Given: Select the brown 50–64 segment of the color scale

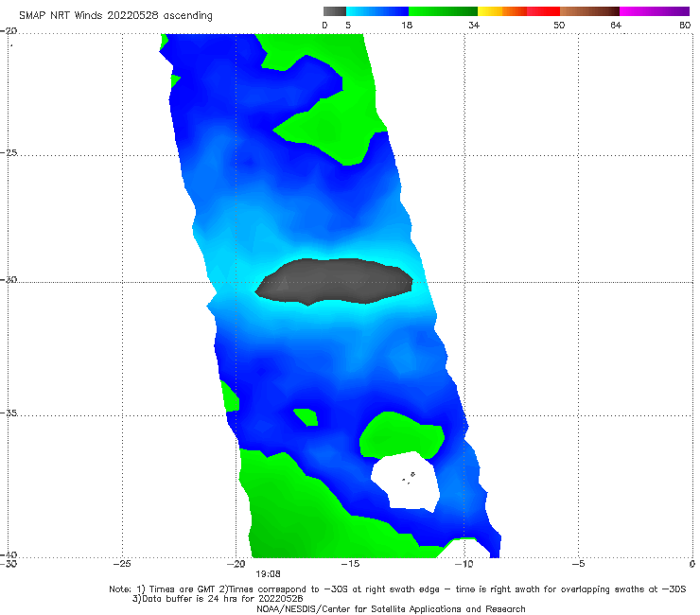Looking at the screenshot, I should point(589,11).
